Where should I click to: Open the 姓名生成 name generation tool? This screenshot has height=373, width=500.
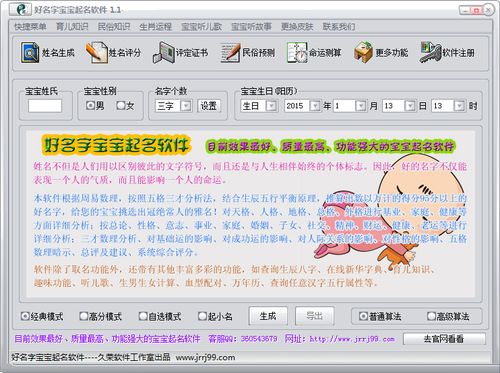tap(48, 53)
